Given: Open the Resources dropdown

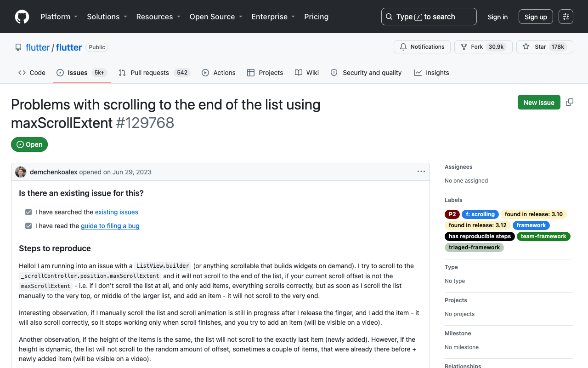Looking at the screenshot, I should [x=158, y=17].
